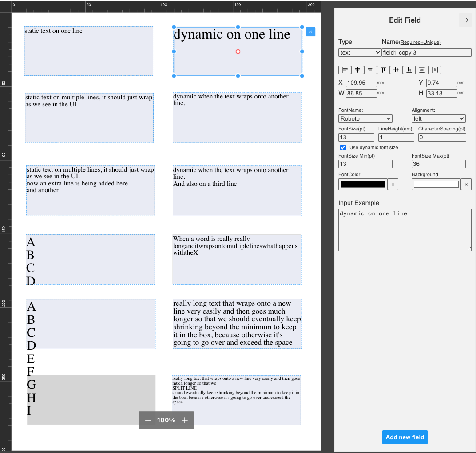Click the black FontColor swatch
This screenshot has height=453, width=476.
(363, 184)
